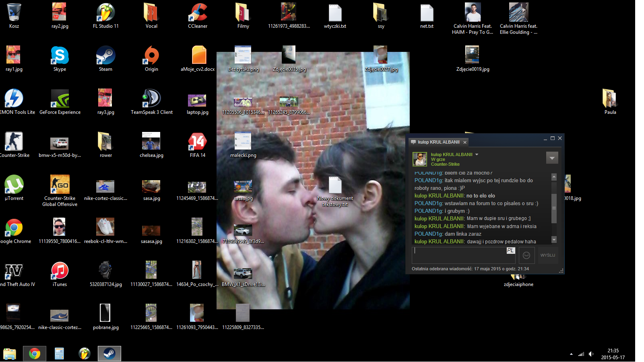Open File Explorer from the taskbar
The image size is (644, 362).
click(10, 354)
